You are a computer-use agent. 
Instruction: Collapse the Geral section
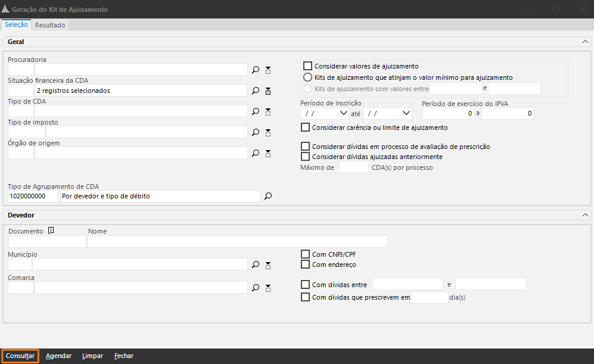(584, 42)
